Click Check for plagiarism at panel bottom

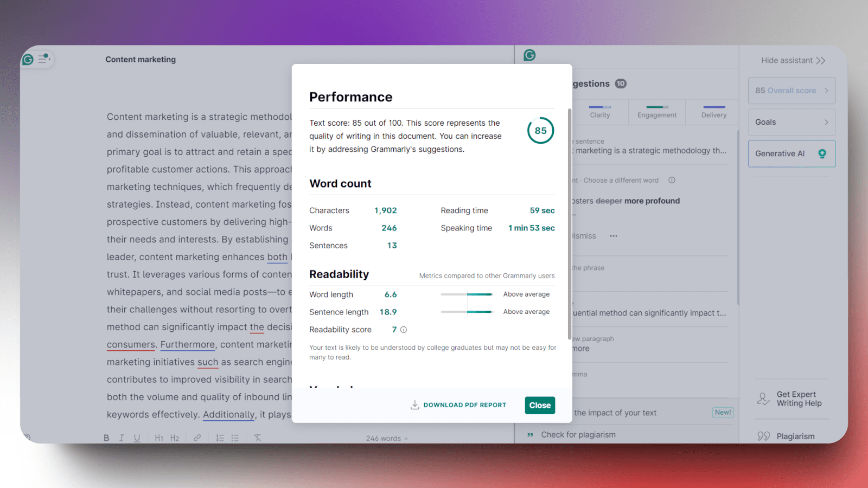click(578, 435)
